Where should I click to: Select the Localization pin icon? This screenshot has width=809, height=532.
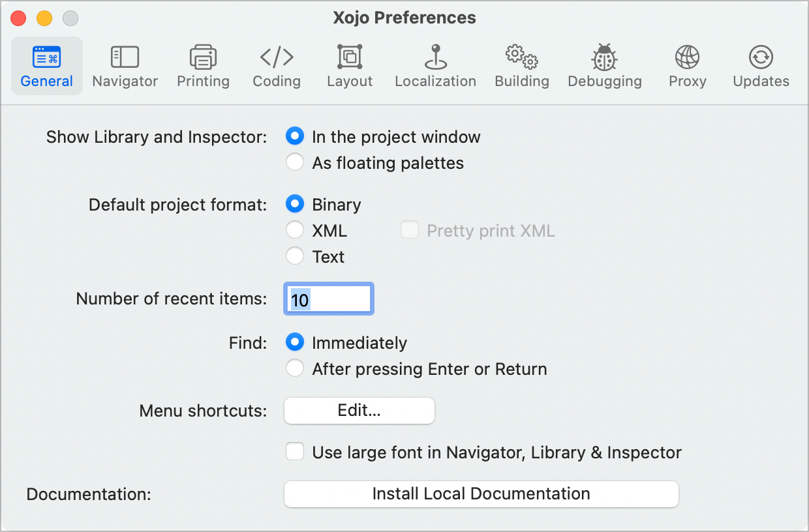pos(435,57)
